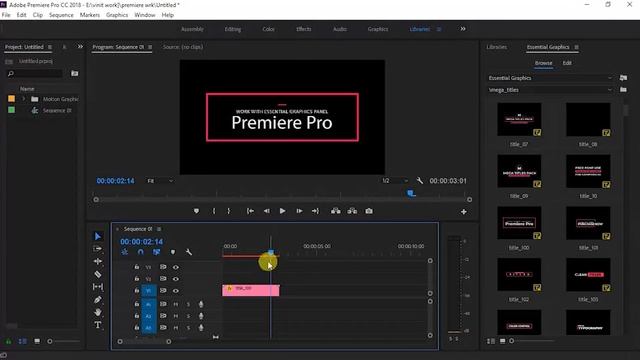This screenshot has width=640, height=360.
Task: Mute audio track A1
Action: click(x=176, y=304)
